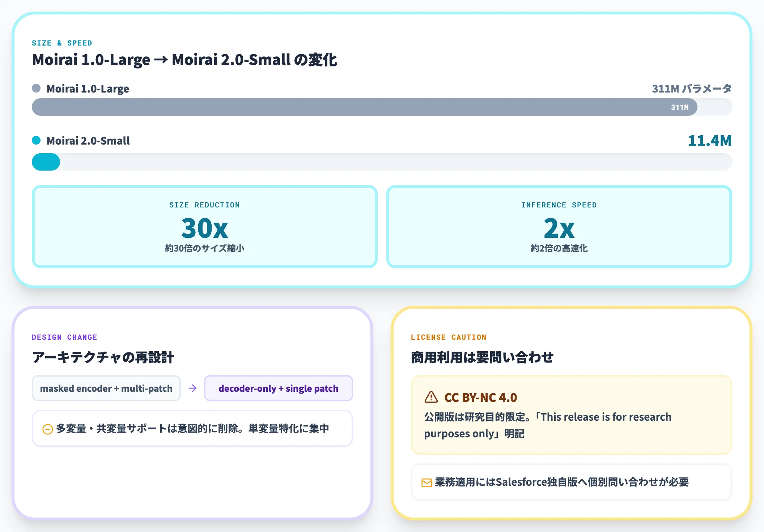Click the text 約2倍の高速化
The height and width of the screenshot is (532, 764).
click(559, 248)
